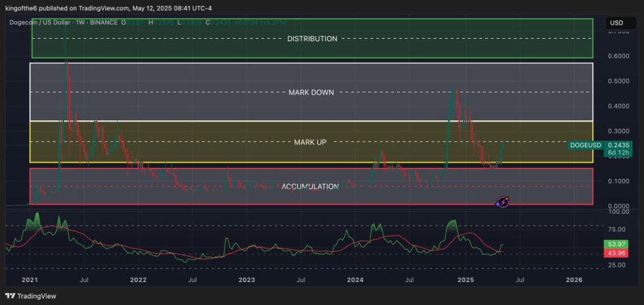Click the 0.5000 price axis level

point(618,82)
